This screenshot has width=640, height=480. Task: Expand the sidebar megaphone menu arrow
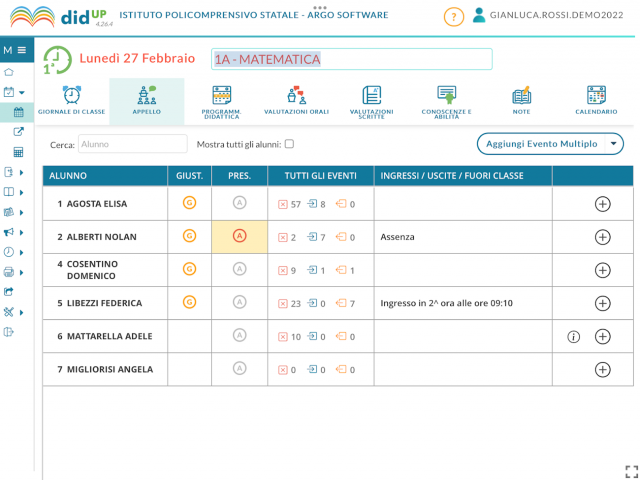pyautogui.click(x=22, y=232)
